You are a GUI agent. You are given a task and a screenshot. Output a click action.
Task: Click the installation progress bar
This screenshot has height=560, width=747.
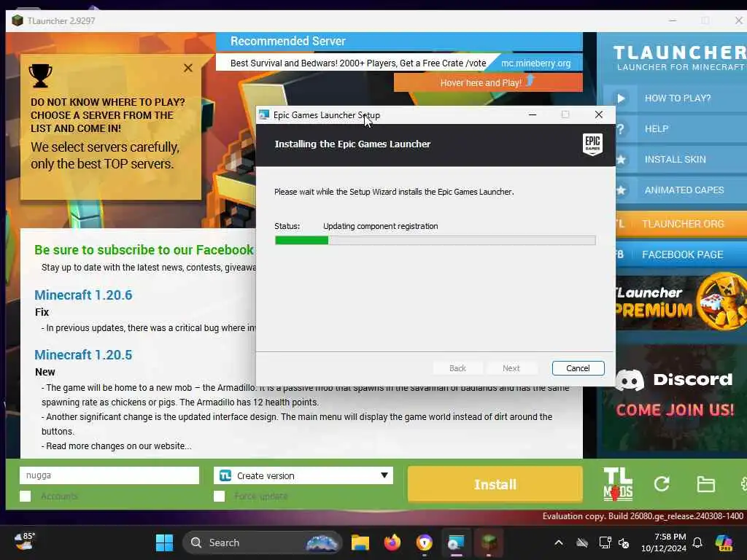[435, 241]
